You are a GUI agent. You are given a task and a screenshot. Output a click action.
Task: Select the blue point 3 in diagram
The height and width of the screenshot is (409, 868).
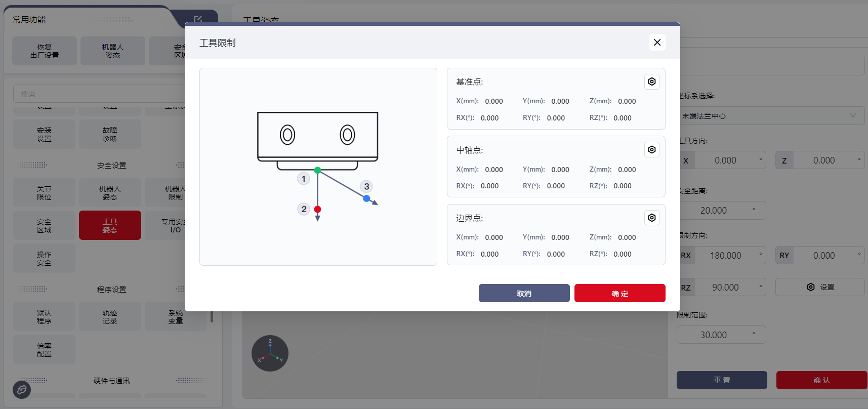(366, 198)
